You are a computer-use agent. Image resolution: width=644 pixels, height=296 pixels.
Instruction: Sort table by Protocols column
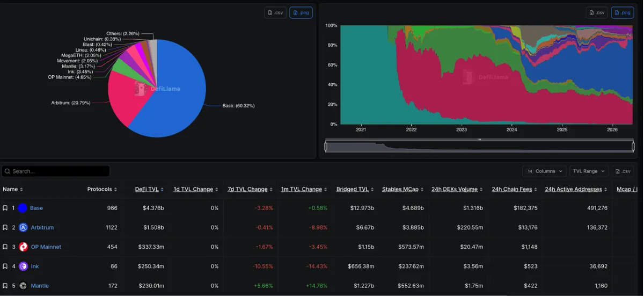point(102,189)
